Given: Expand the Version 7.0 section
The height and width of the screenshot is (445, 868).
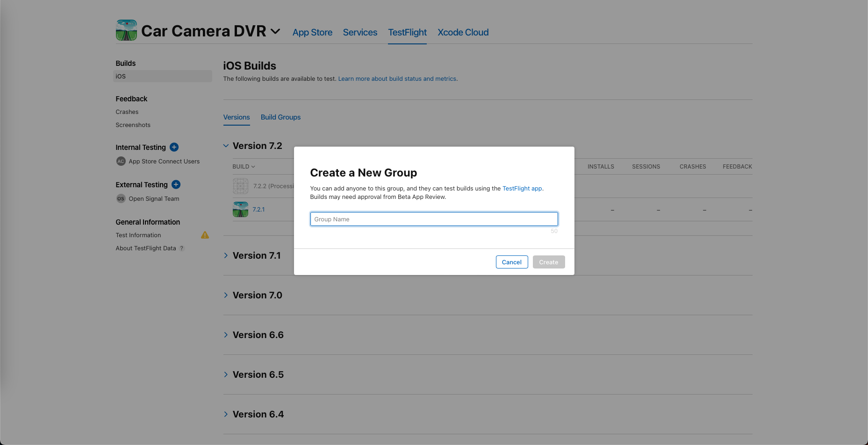Looking at the screenshot, I should coord(226,295).
